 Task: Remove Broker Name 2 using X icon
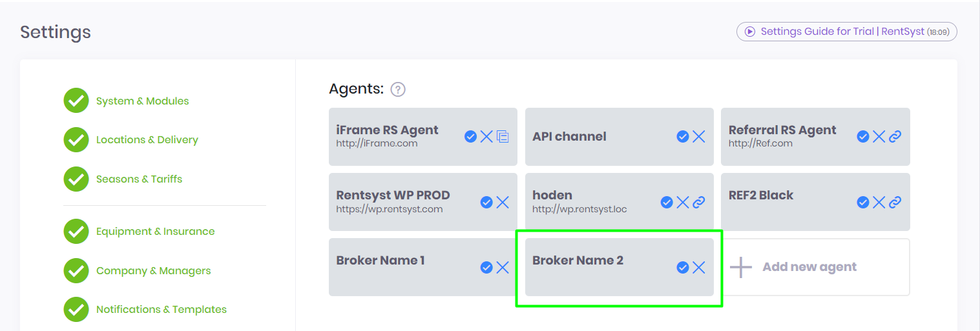[698, 267]
